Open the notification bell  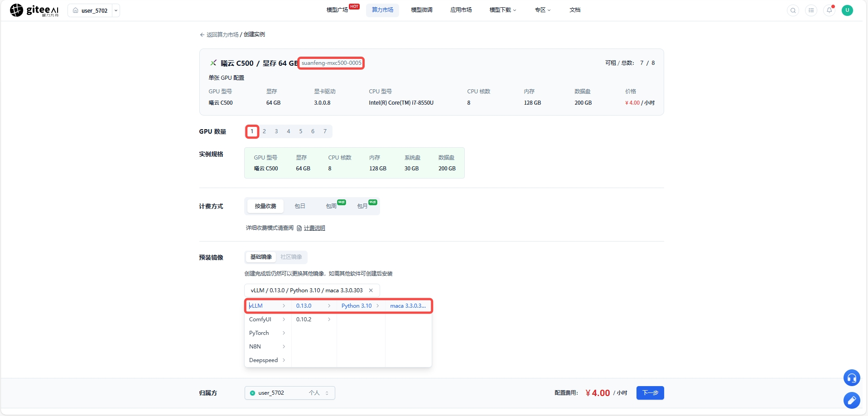point(829,10)
